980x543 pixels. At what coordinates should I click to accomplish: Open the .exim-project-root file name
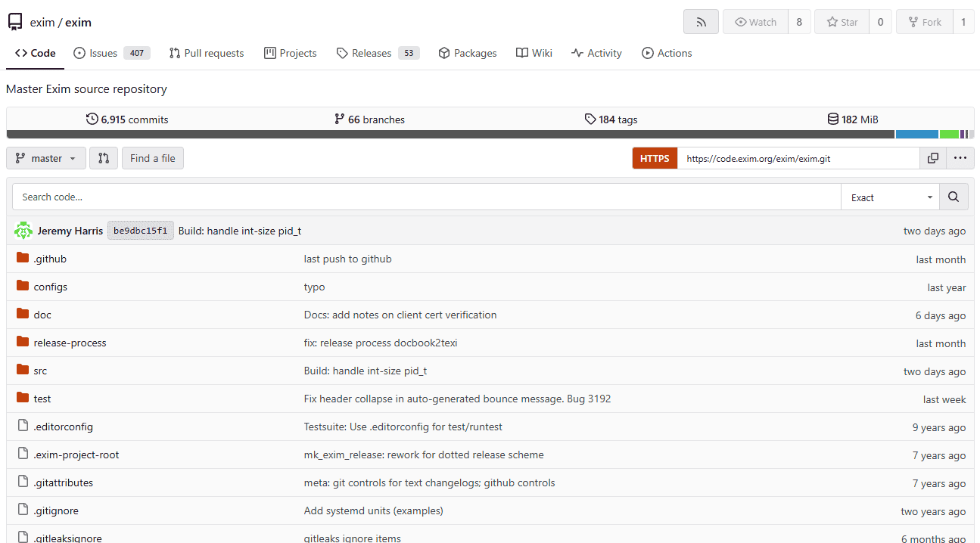(76, 455)
